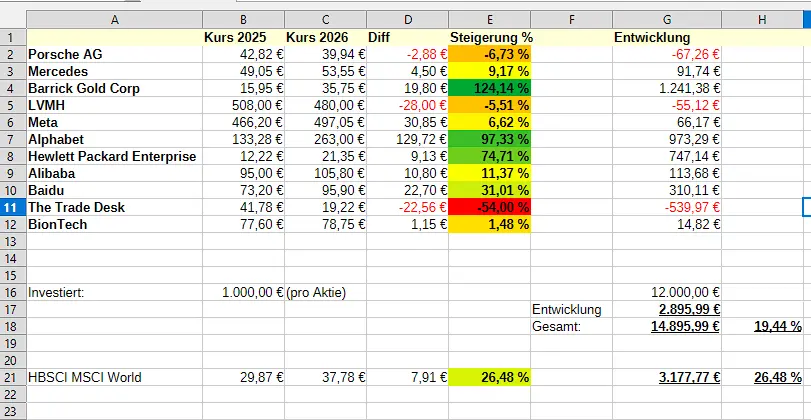Click column G header
Screen dimensions: 811x420
coord(666,20)
